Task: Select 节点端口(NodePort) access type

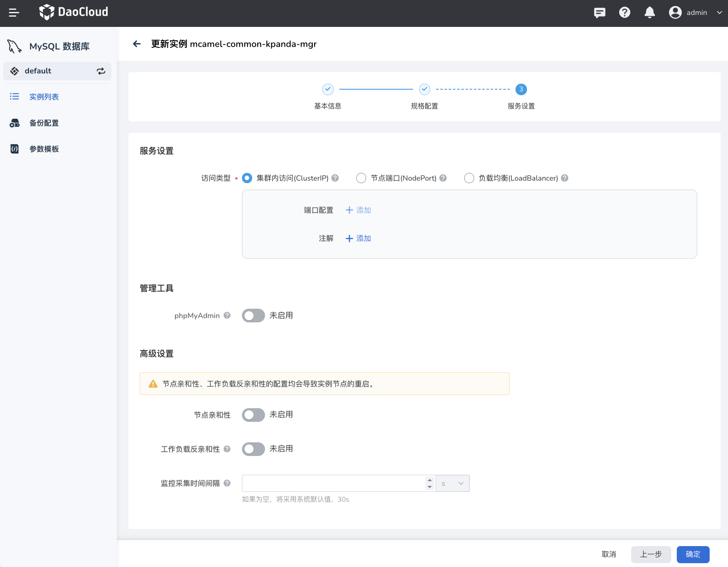Action: coord(361,178)
